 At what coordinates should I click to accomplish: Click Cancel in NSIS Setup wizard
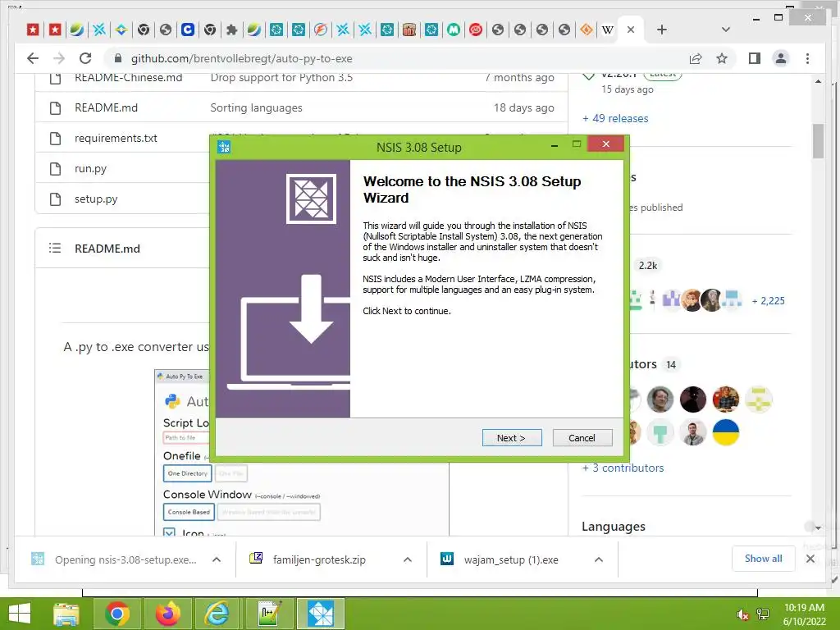click(582, 438)
